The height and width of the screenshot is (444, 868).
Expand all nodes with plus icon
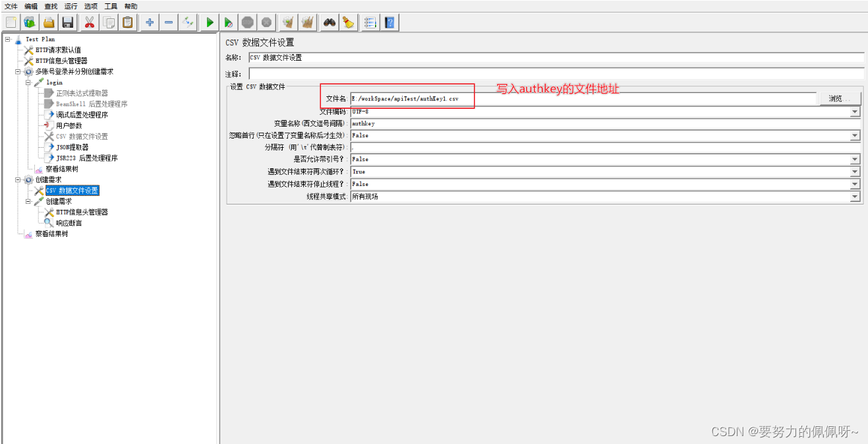pos(150,22)
